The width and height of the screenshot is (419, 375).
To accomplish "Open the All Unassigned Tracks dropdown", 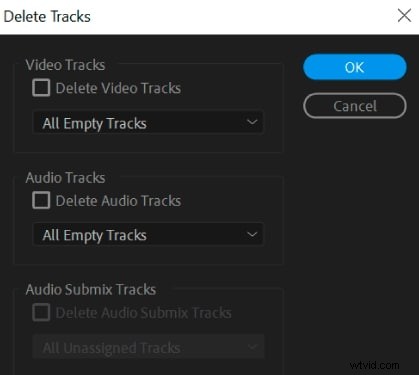I will tap(148, 347).
